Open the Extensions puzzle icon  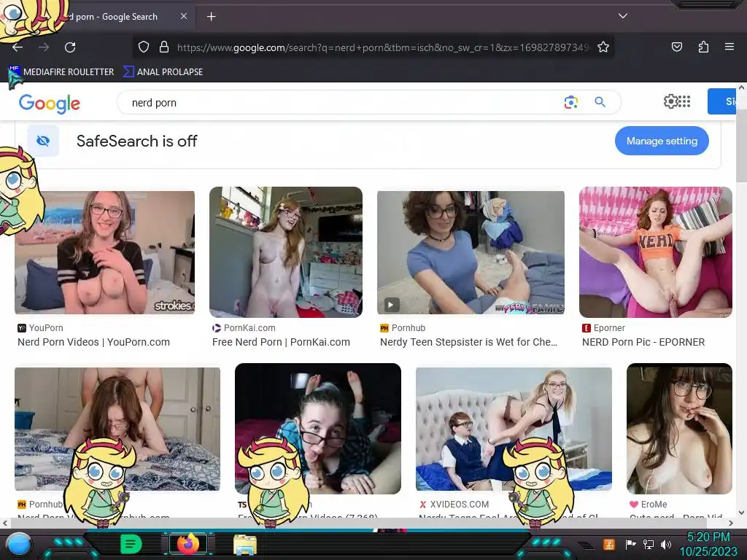[x=703, y=47]
